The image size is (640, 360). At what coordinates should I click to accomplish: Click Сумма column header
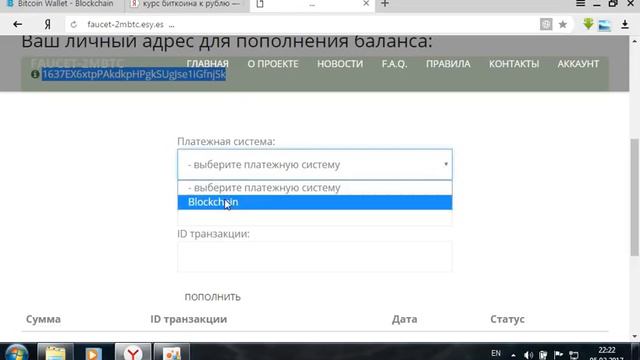point(43,319)
